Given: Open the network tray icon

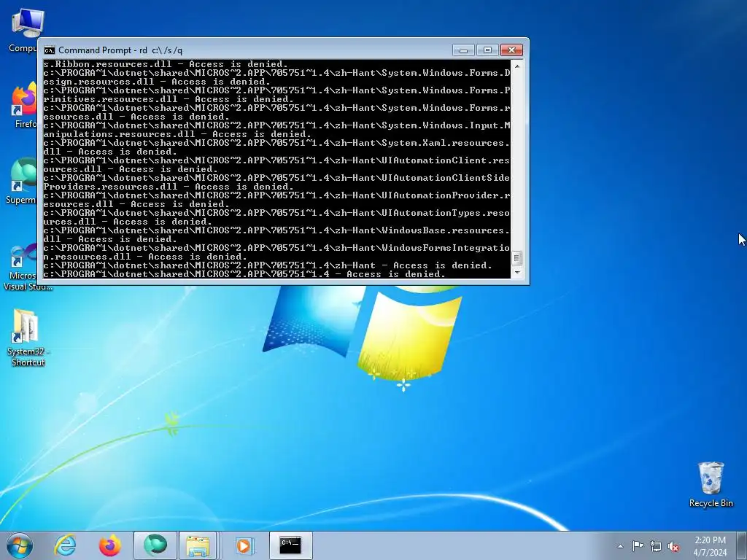Looking at the screenshot, I should (656, 546).
